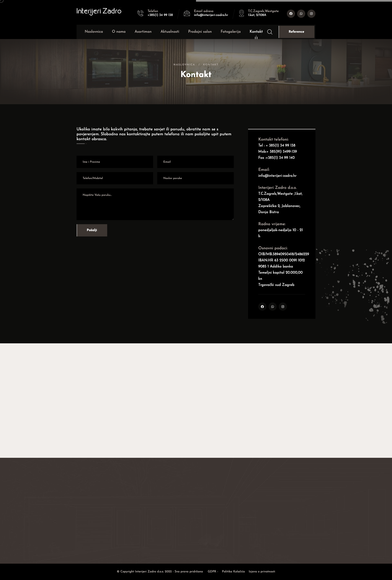
Task: Select Fotogalerija in the navigation bar
Action: tap(231, 31)
